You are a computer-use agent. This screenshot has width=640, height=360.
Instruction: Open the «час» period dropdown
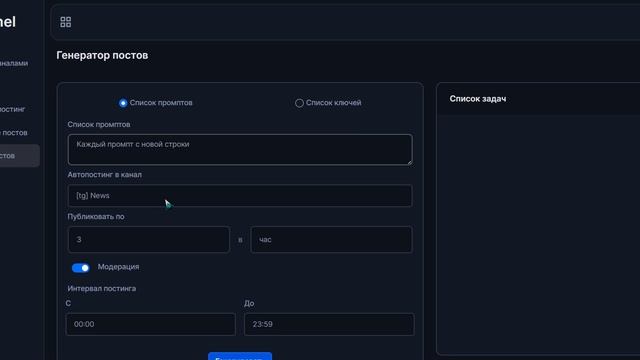(x=331, y=240)
